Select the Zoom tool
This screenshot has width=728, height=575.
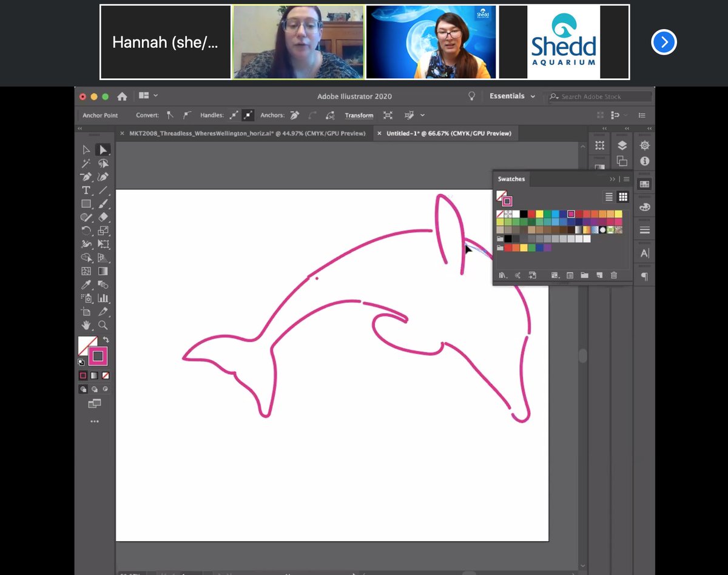pyautogui.click(x=103, y=325)
